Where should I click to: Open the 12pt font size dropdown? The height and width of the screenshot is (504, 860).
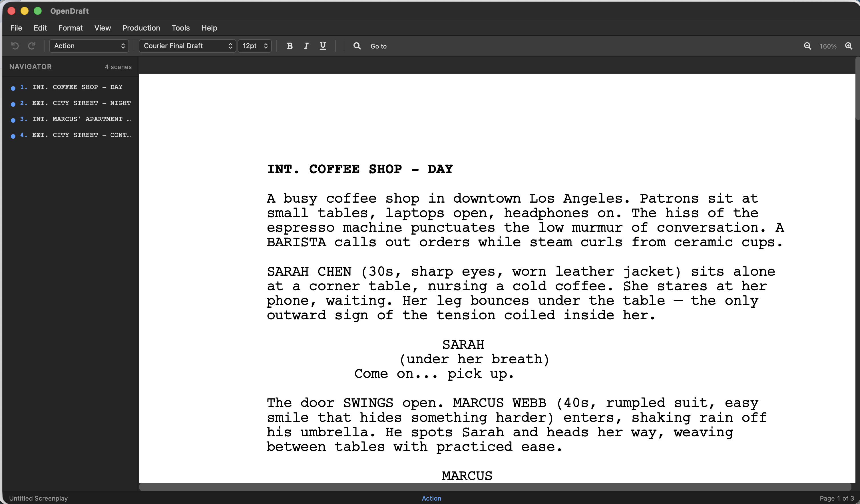254,46
